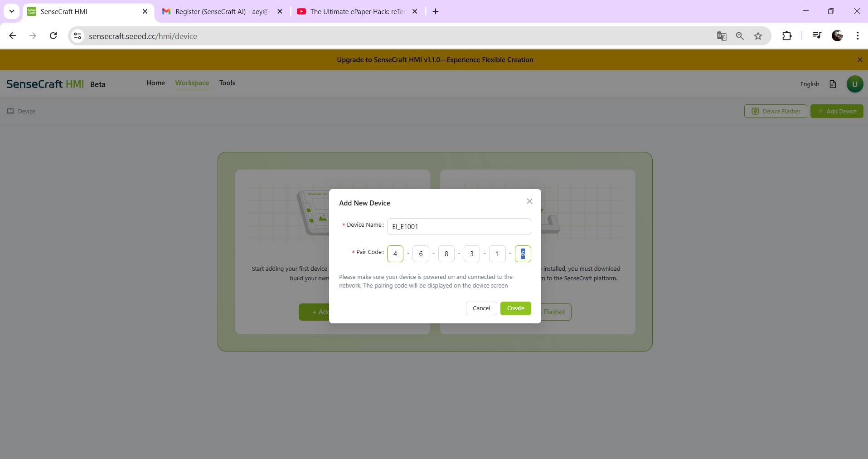Open the English language selector

(x=810, y=84)
